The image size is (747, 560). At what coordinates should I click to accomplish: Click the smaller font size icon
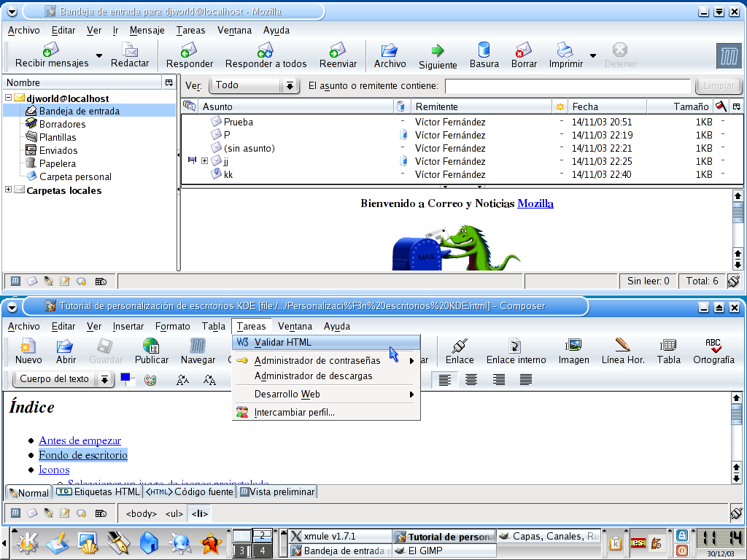pyautogui.click(x=182, y=379)
